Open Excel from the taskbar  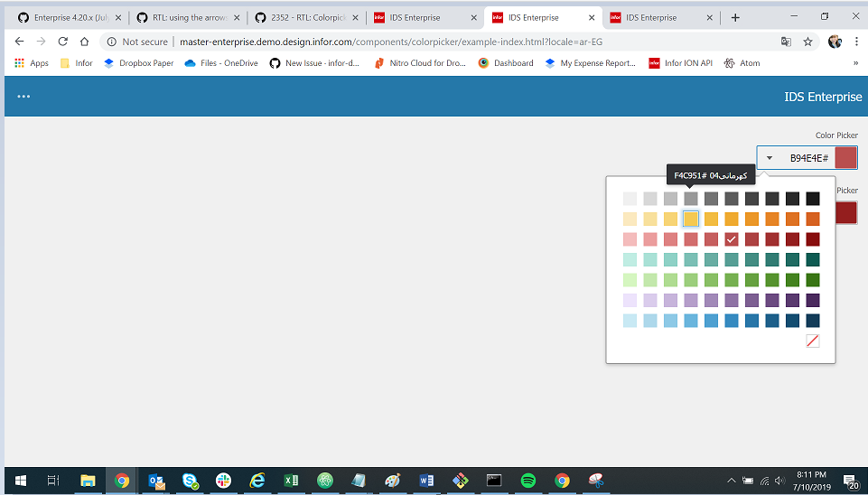291,480
